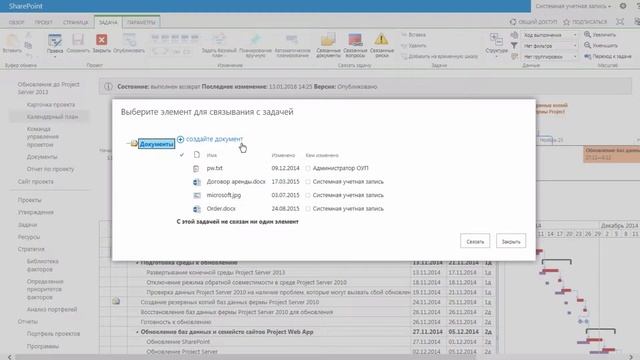
Task: Tick the checkbox in Договор аренды.docx row
Action: pos(308,182)
